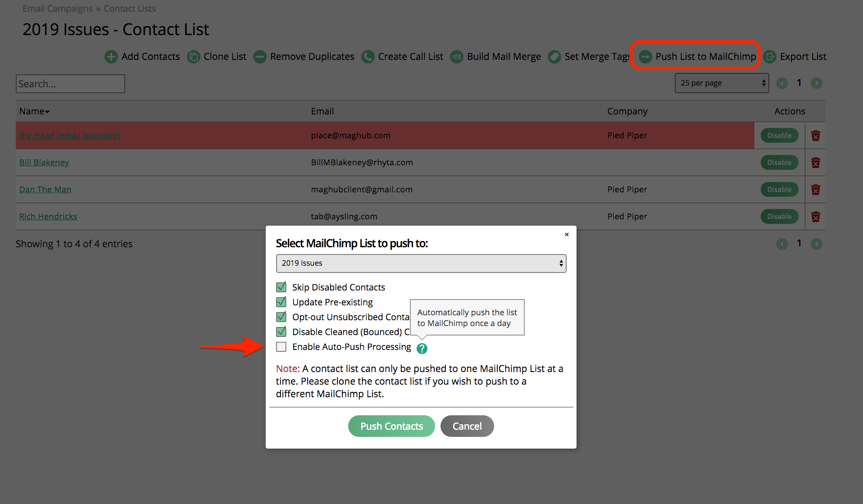The image size is (863, 504).
Task: Toggle Disable Cleaned (Bounced) Contacts checkbox
Action: coord(282,332)
